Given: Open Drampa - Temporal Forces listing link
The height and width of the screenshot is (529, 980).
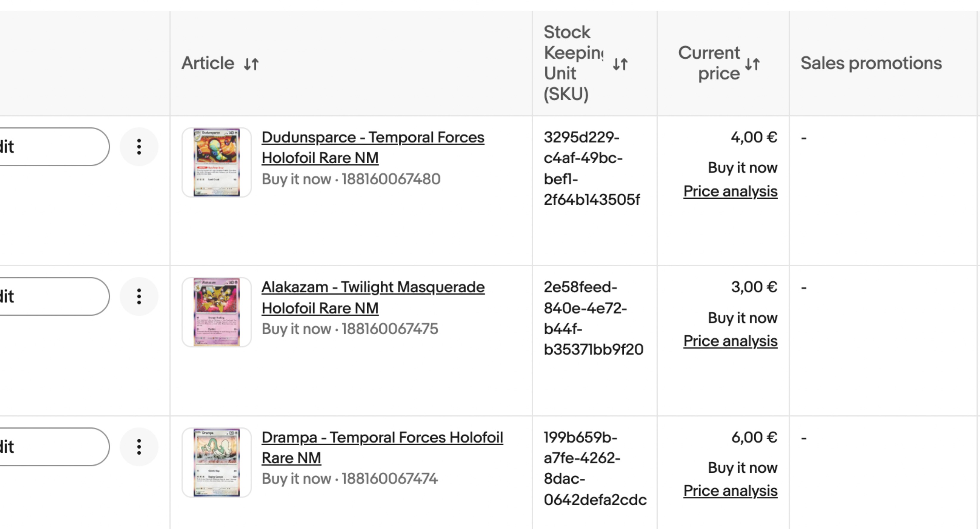Looking at the screenshot, I should (x=382, y=447).
